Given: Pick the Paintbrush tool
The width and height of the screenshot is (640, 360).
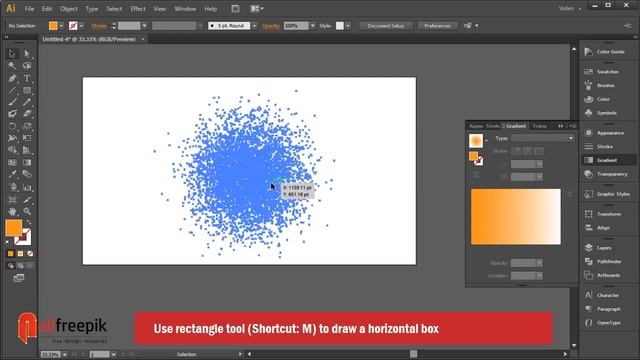Looking at the screenshot, I should click(x=12, y=102).
